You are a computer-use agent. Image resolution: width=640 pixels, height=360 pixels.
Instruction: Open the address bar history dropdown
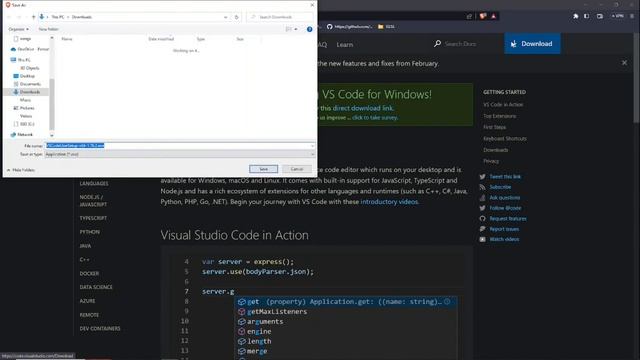pyautogui.click(x=225, y=17)
